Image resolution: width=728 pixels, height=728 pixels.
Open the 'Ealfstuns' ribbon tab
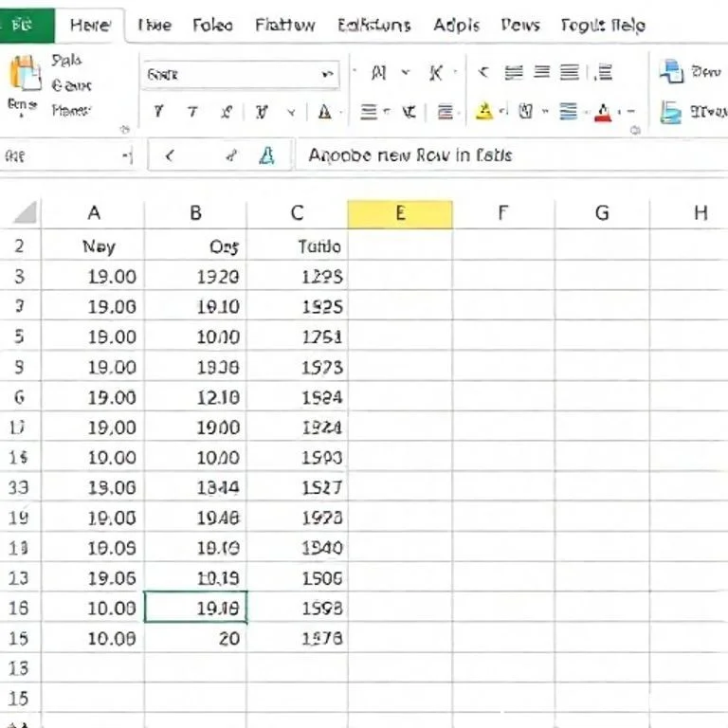373,25
